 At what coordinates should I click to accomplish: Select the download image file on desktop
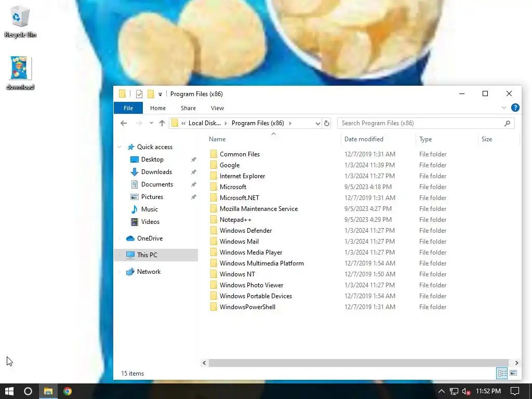click(x=20, y=73)
